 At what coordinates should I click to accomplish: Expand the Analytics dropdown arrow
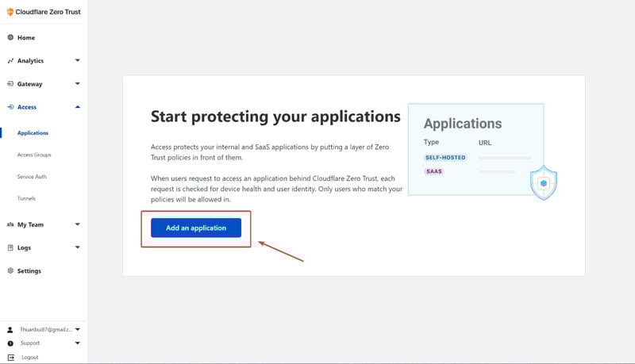click(x=77, y=60)
